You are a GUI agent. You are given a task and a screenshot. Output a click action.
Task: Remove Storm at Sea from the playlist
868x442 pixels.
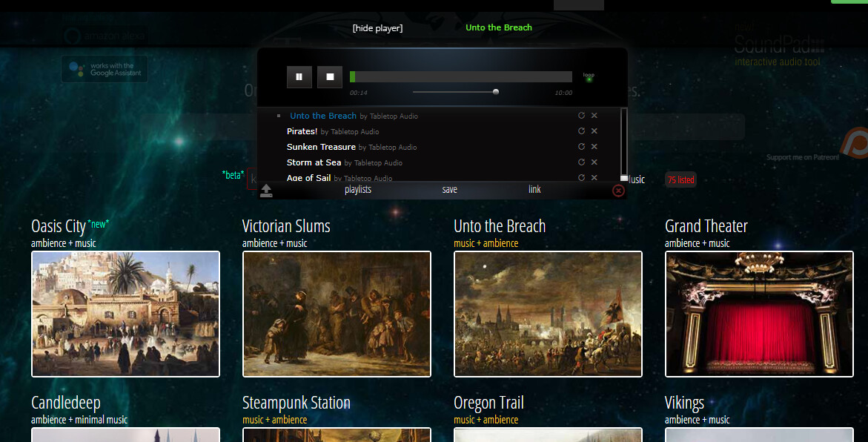point(594,162)
